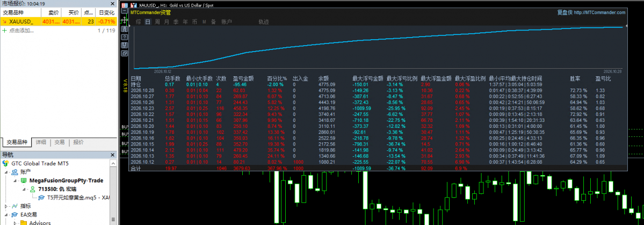Click the GTC Global Trade MT5 logo icon

tap(6, 163)
